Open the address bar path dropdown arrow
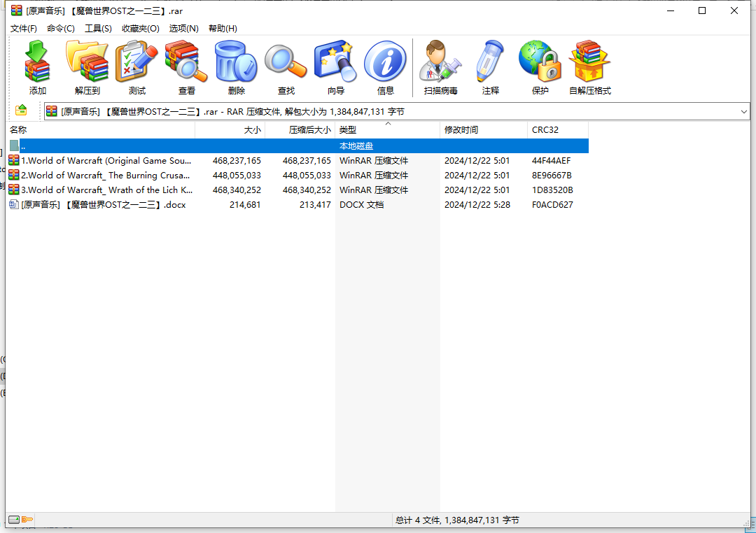756x533 pixels. pyautogui.click(x=744, y=111)
